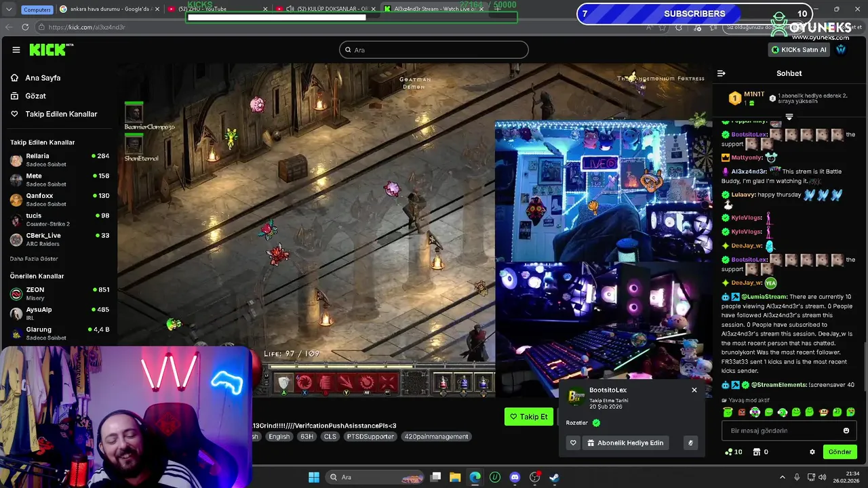This screenshot has width=868, height=488.
Task: Insert crying green emote at row end
Action: 851,412
